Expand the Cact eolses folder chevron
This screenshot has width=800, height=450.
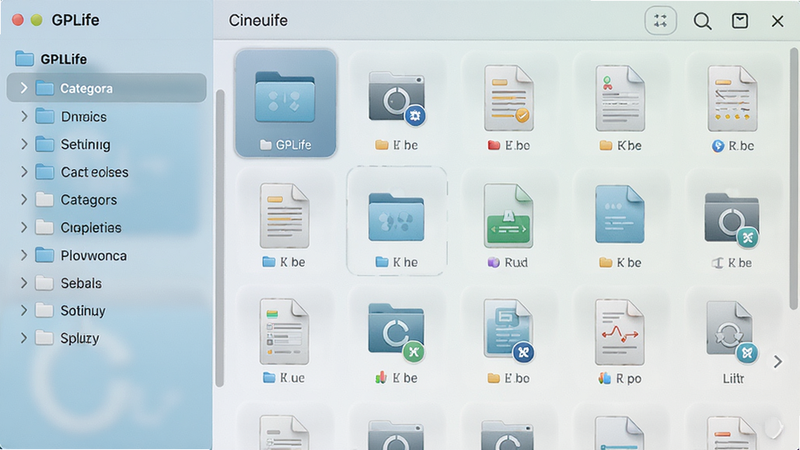tap(23, 172)
